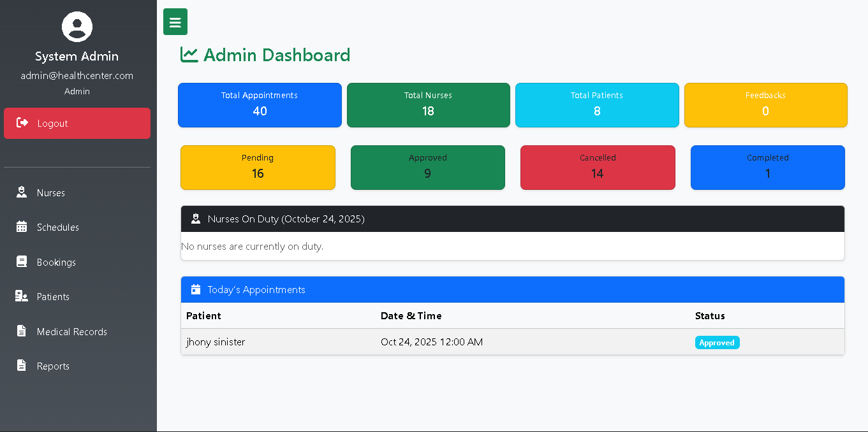Click the Logout button
The image size is (868, 432).
tap(77, 123)
